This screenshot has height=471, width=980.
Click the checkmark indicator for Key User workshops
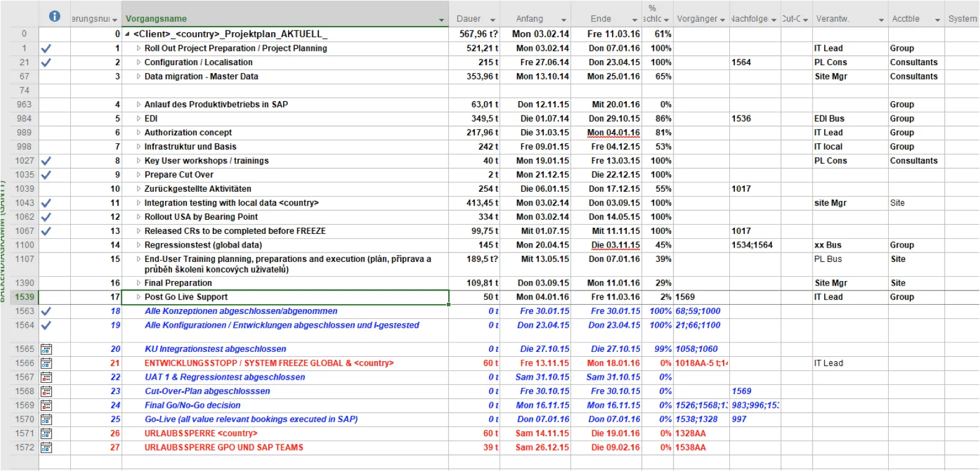click(x=46, y=161)
